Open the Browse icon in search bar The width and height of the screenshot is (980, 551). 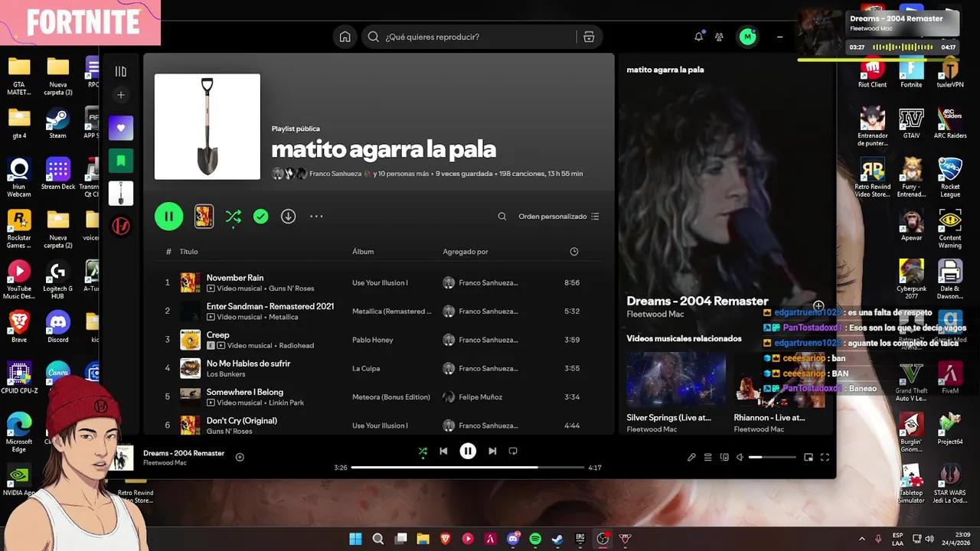pyautogui.click(x=589, y=37)
